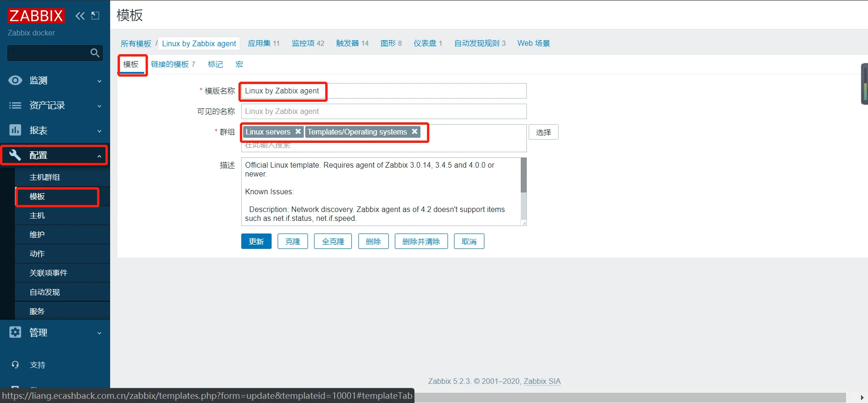Click the search magnifier icon
The height and width of the screenshot is (403, 868).
pyautogui.click(x=95, y=53)
